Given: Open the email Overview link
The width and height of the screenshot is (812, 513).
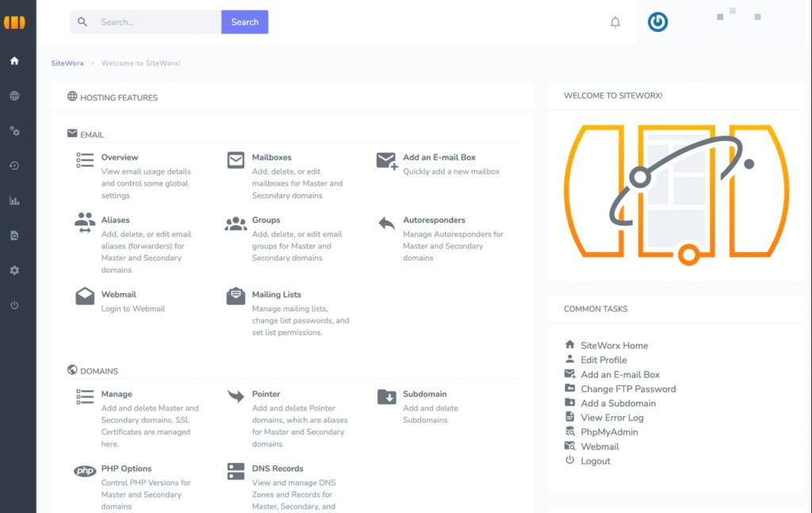Looking at the screenshot, I should click(120, 157).
